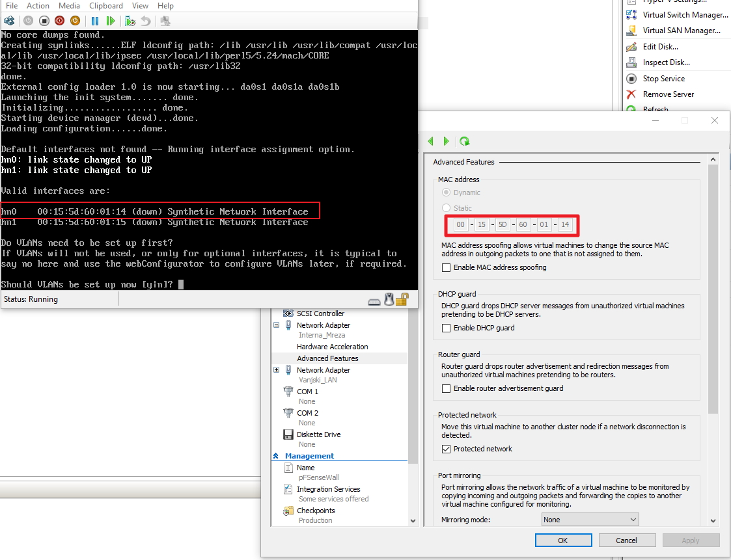
Task: Select the COM 1 port entry
Action: click(307, 392)
